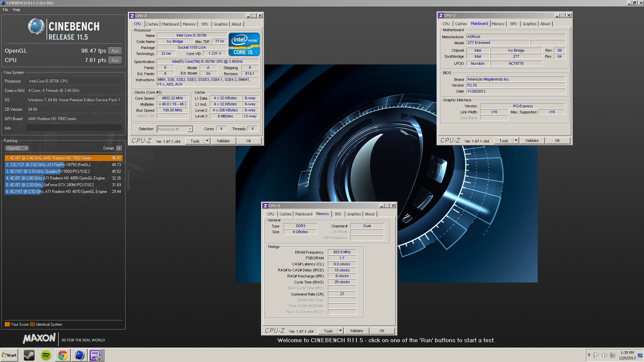Image resolution: width=644 pixels, height=362 pixels.
Task: Open Caches tab in Mainboard window
Action: (461, 24)
